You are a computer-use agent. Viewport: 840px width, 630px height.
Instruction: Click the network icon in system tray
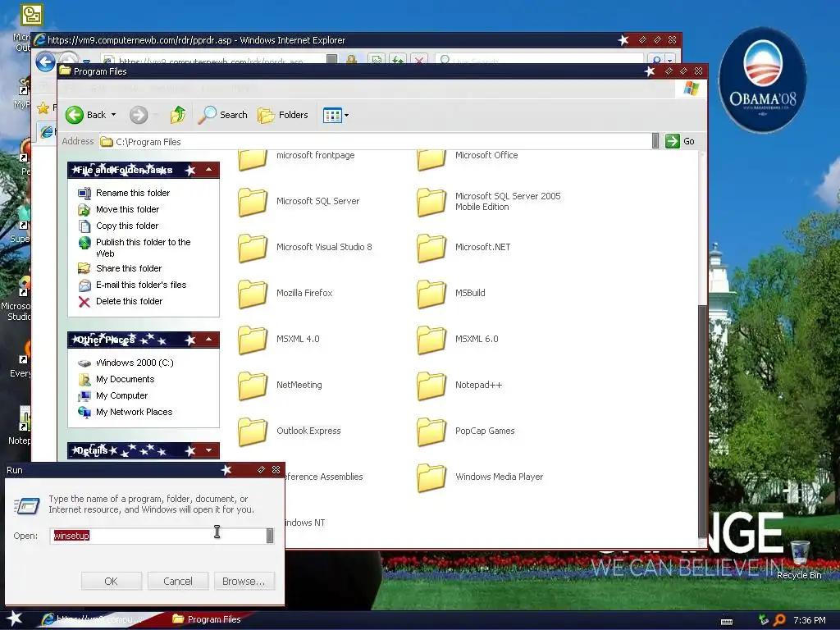click(x=764, y=620)
